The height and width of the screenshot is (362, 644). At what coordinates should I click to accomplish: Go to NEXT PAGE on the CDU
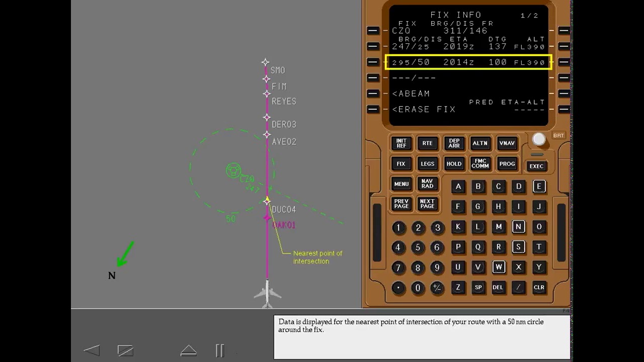click(427, 204)
